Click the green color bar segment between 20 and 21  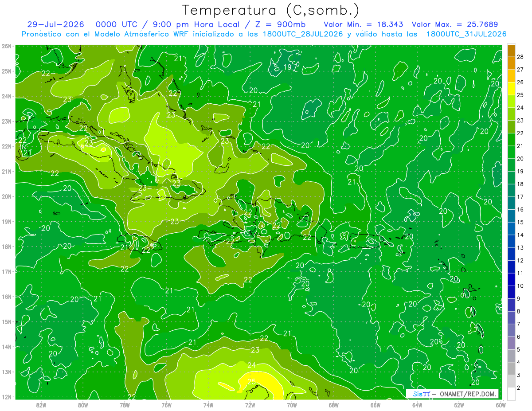(511, 152)
